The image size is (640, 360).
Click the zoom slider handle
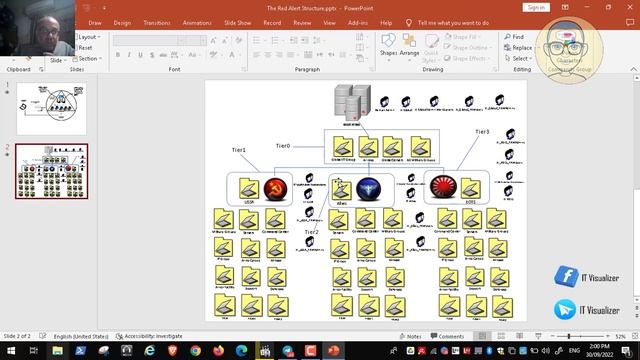click(569, 336)
